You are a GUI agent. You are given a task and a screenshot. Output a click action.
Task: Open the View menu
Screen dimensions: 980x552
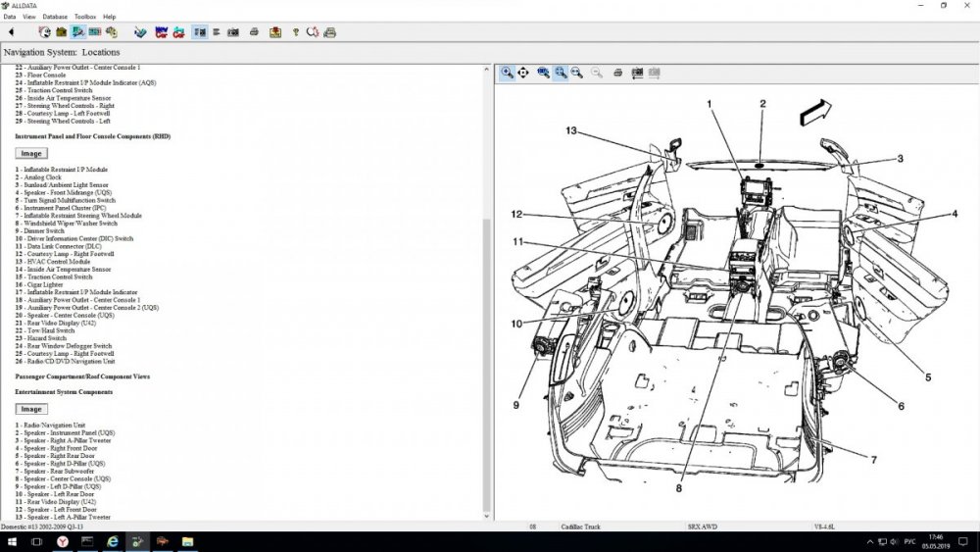click(x=29, y=17)
